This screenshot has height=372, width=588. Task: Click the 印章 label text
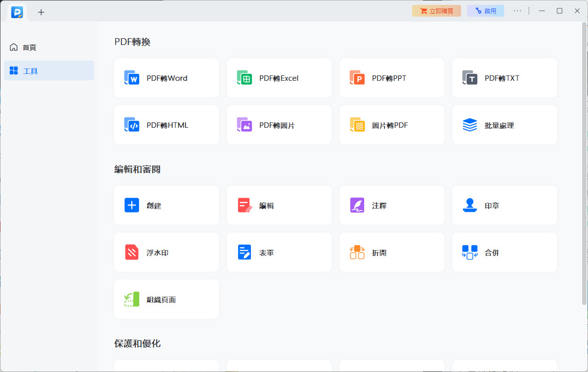pyautogui.click(x=492, y=206)
